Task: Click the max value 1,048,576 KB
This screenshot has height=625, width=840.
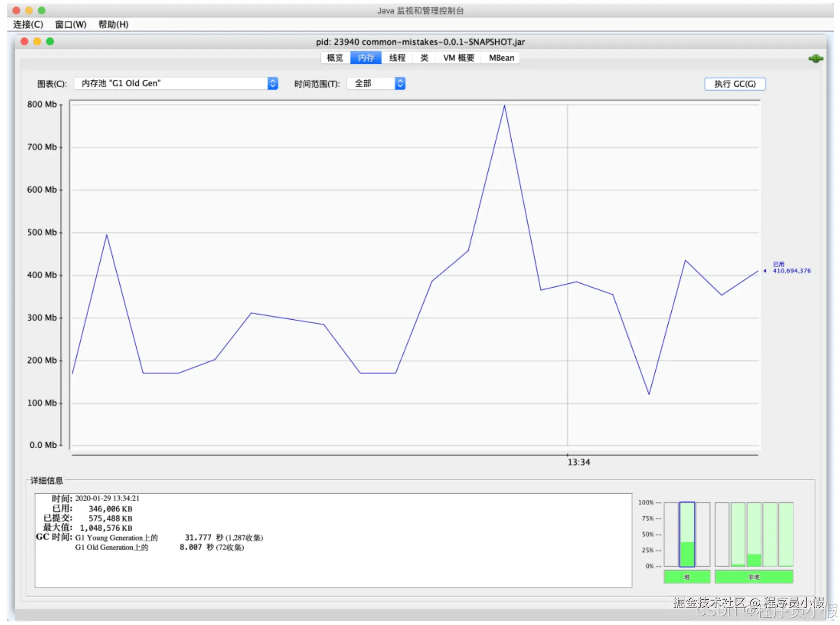Action: point(106,528)
